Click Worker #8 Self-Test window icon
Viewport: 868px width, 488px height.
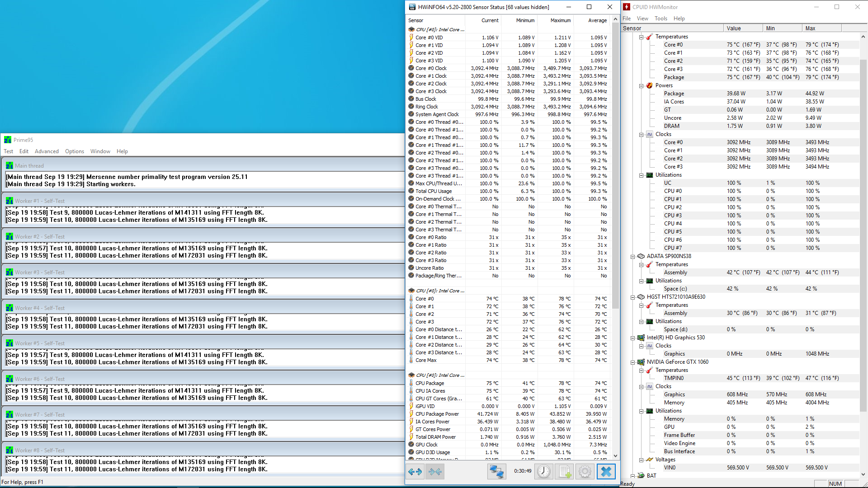[9, 450]
